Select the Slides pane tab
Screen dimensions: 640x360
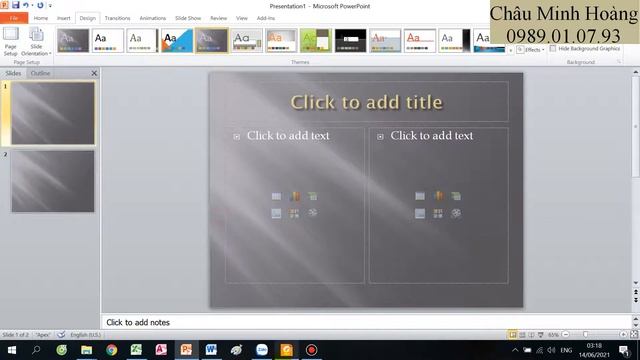click(x=13, y=73)
